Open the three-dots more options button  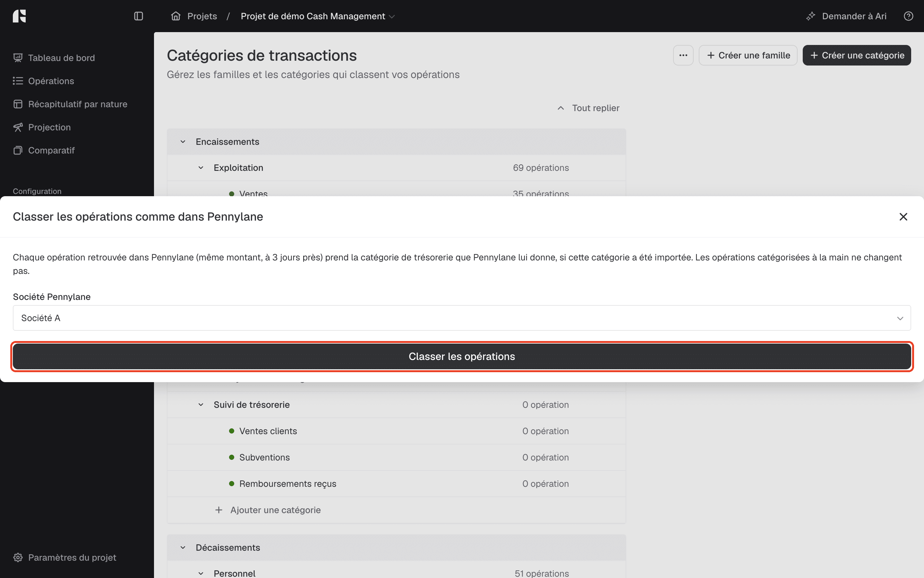(683, 56)
